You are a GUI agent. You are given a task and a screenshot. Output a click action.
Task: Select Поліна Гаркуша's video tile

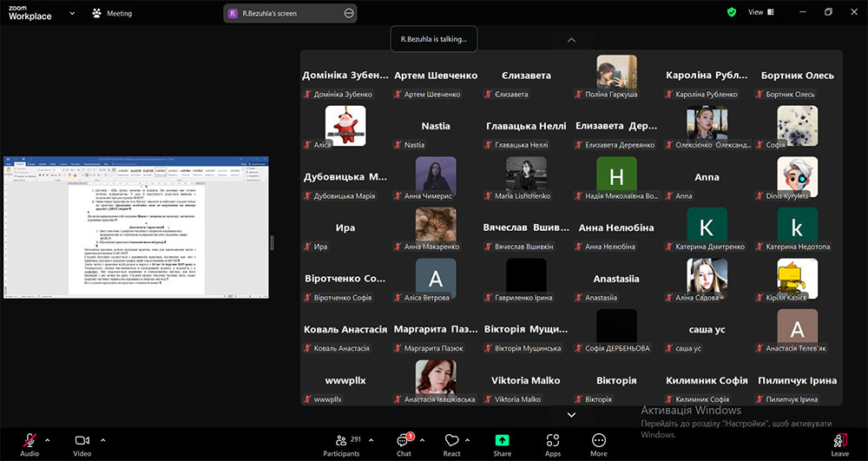[x=616, y=76]
